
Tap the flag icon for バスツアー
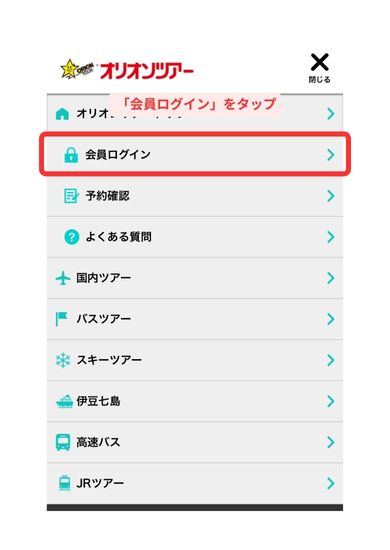click(62, 319)
